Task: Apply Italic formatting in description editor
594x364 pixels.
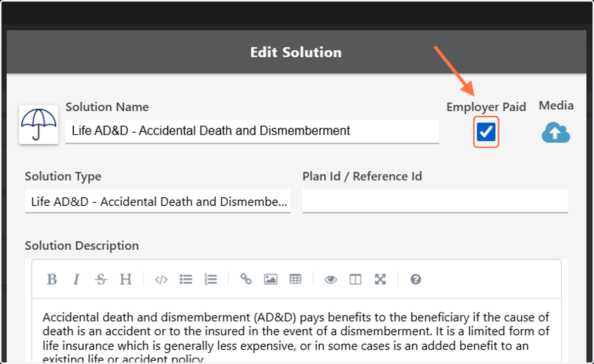Action: (76, 279)
